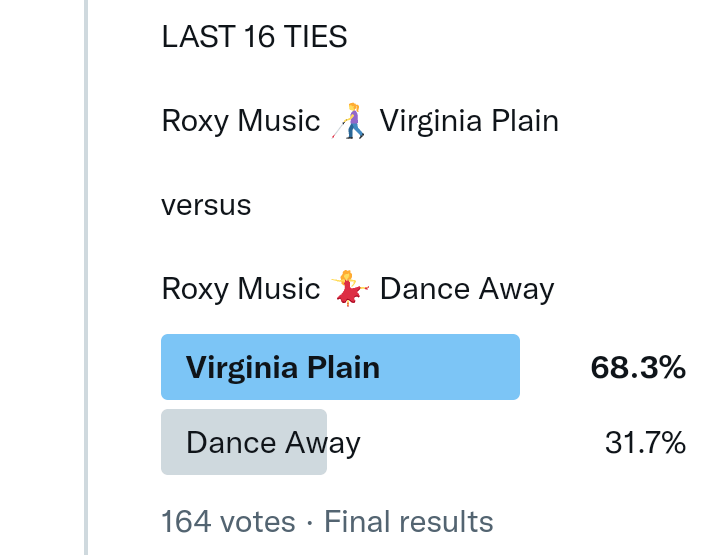Open the 164 votes count
720x555 pixels.
point(228,522)
